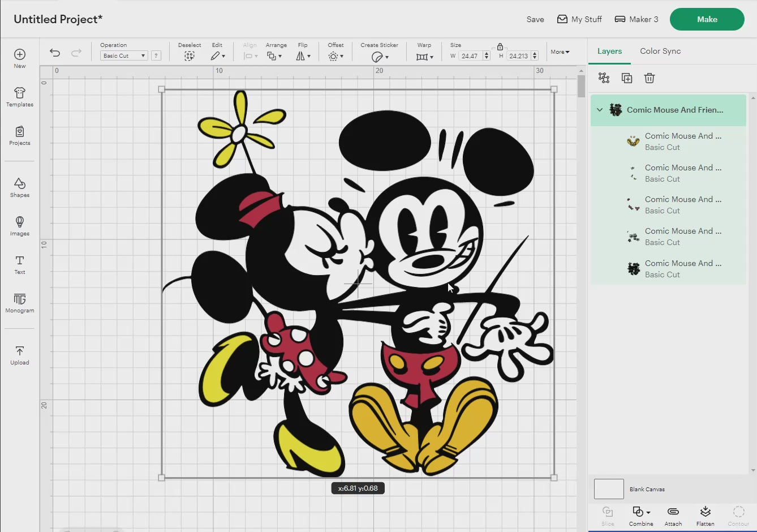Screen dimensions: 757x532
Task: Click the Contour tool
Action: click(738, 516)
